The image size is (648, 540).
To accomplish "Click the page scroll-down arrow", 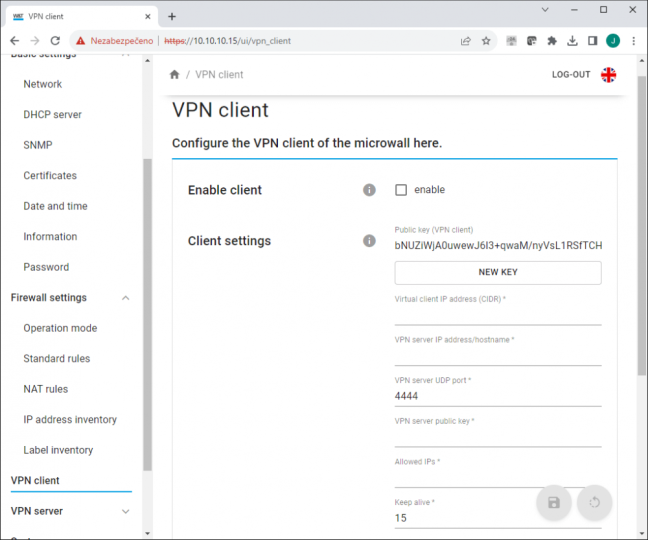I will 641,533.
